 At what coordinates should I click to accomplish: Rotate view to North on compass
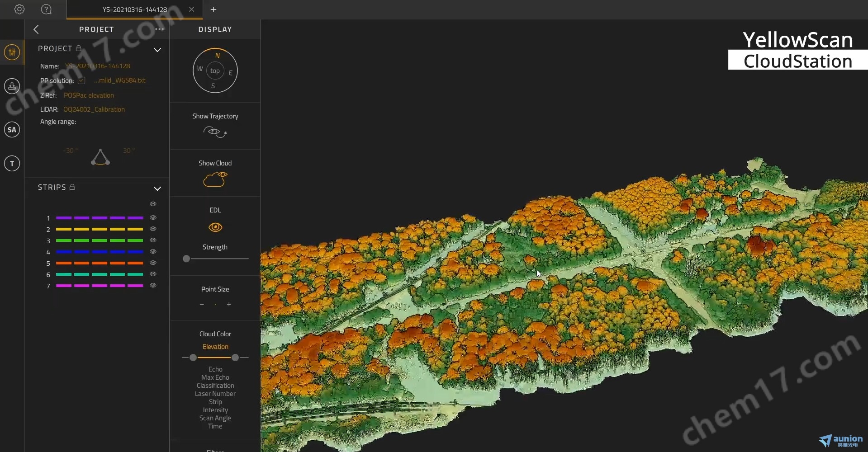[x=218, y=55]
